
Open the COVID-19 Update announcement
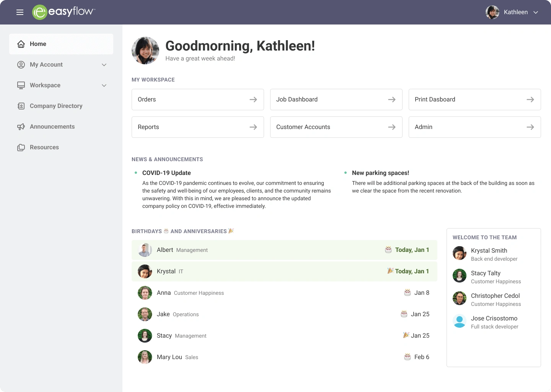(x=166, y=173)
